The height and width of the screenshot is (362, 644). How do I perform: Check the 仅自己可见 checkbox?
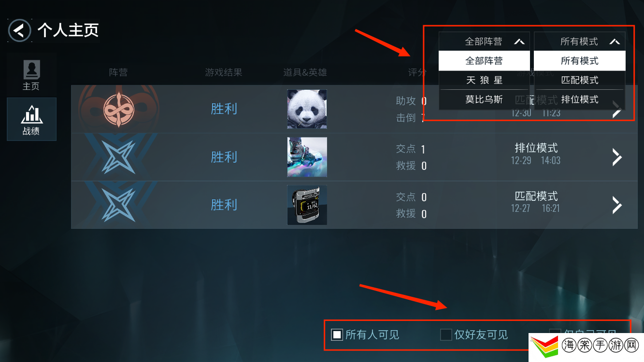pos(555,333)
